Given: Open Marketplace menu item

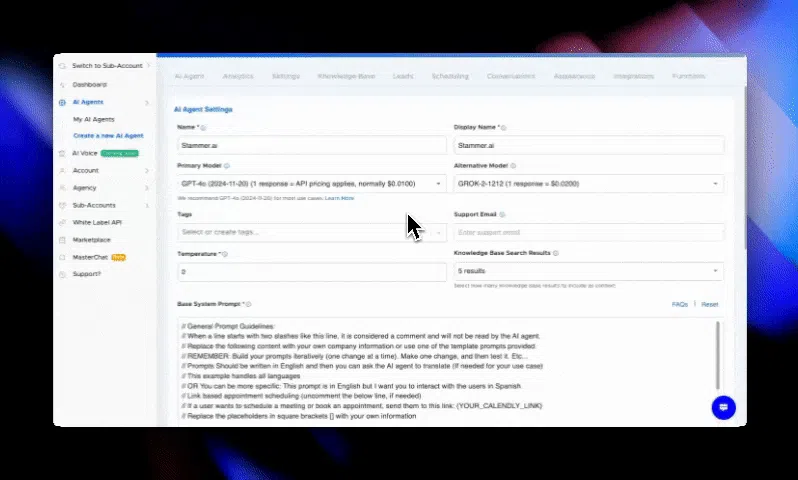Looking at the screenshot, I should pyautogui.click(x=92, y=240).
